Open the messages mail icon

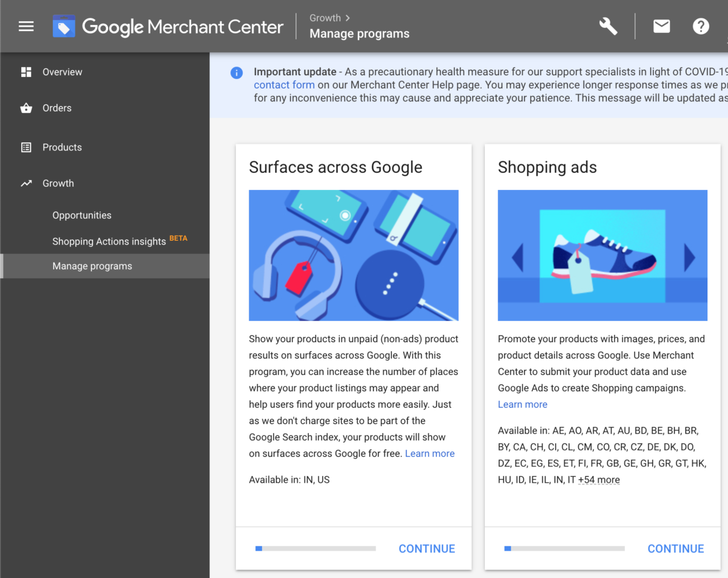(x=661, y=25)
